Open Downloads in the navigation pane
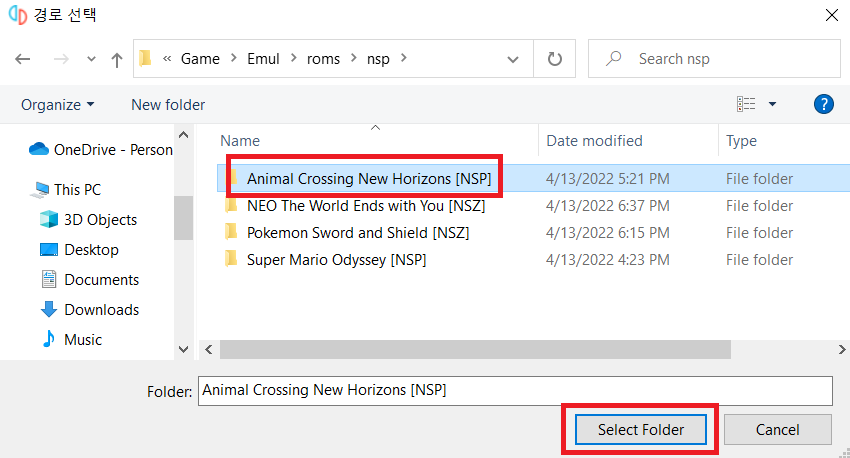This screenshot has width=850, height=458. click(x=89, y=309)
